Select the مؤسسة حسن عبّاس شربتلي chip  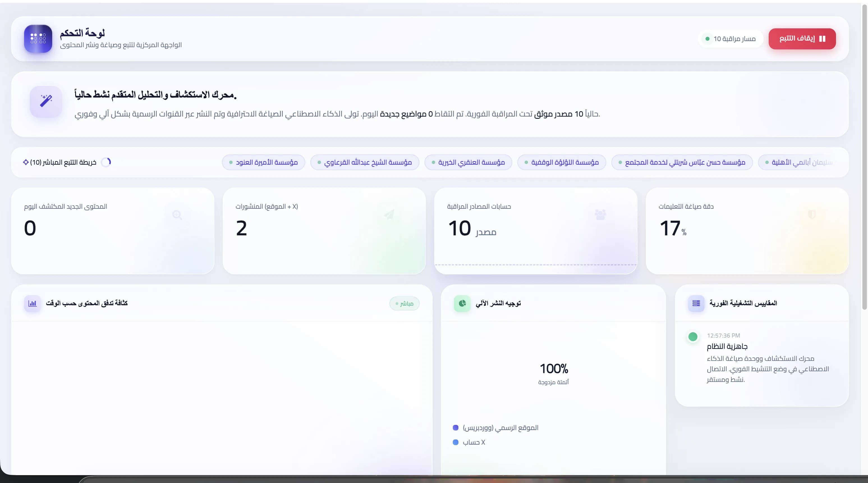682,162
